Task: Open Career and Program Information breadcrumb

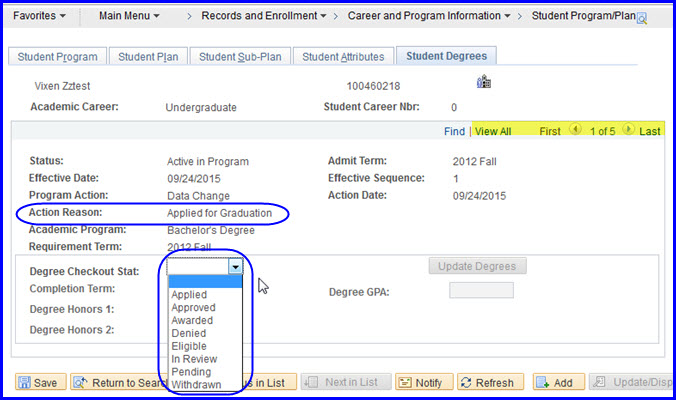Action: click(x=429, y=16)
